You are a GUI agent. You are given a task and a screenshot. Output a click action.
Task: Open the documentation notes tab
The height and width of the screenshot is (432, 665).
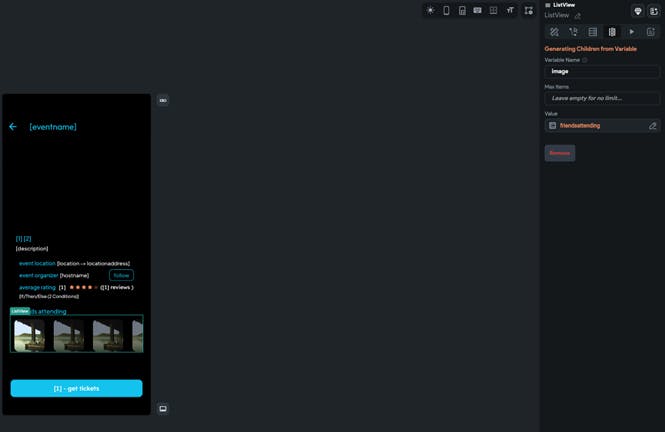pos(651,32)
